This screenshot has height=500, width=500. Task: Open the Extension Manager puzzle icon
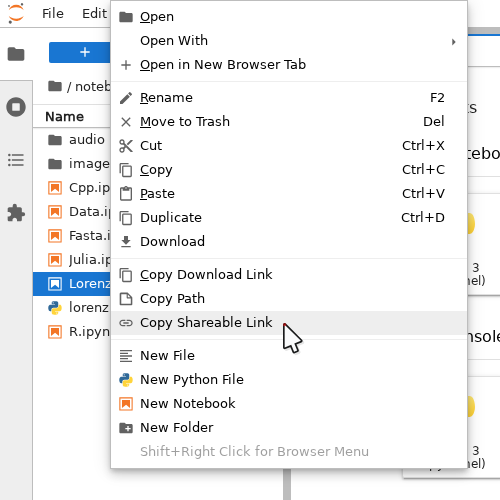tap(16, 213)
